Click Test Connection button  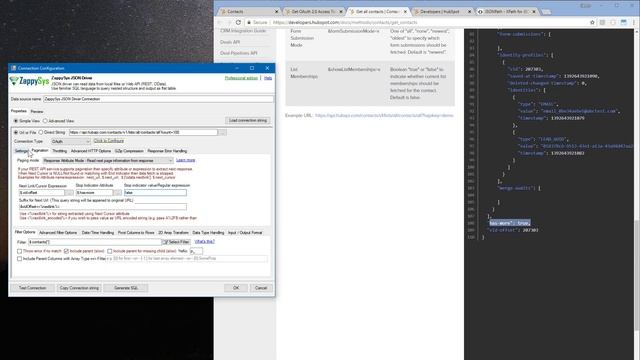[33, 288]
